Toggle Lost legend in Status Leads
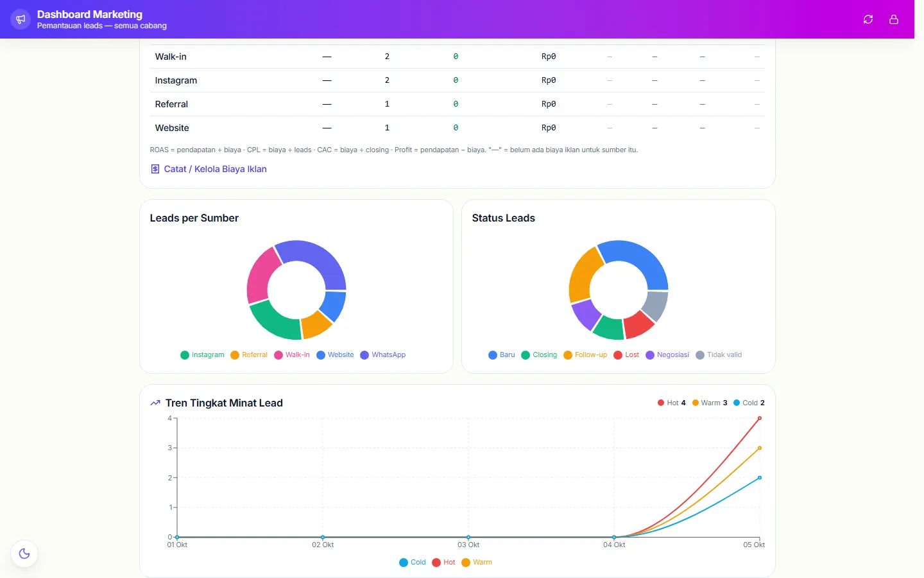 click(x=626, y=355)
